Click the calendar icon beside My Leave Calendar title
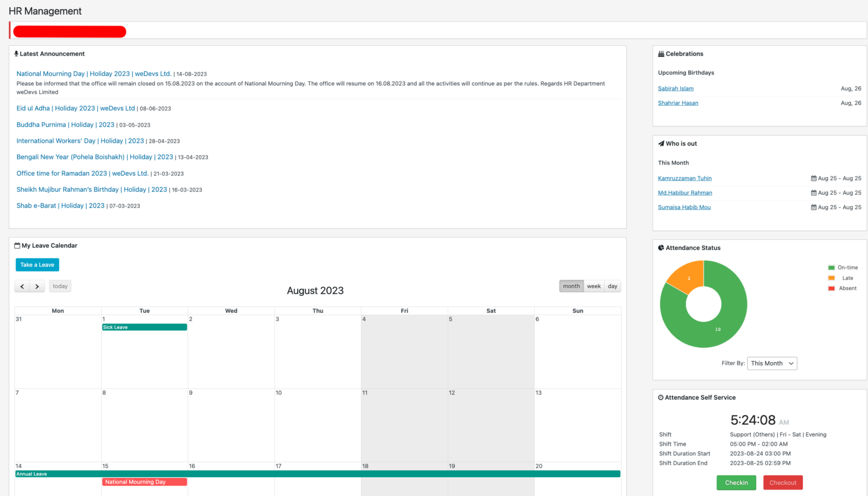Image resolution: width=868 pixels, height=496 pixels. click(16, 245)
